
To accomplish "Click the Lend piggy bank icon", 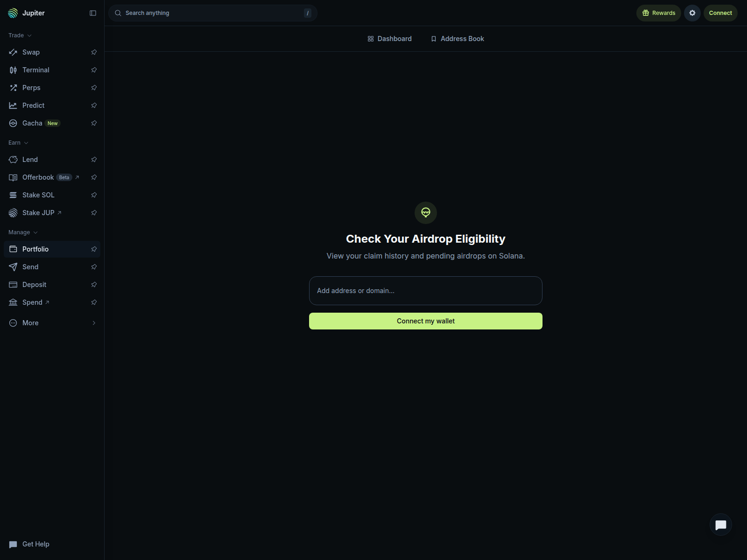I will pos(13,160).
